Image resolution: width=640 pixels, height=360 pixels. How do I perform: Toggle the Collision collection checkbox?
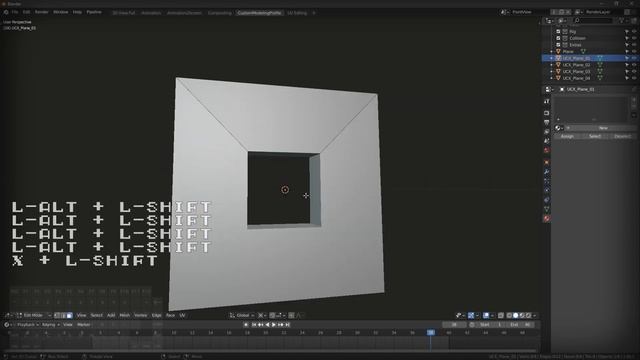[x=558, y=38]
